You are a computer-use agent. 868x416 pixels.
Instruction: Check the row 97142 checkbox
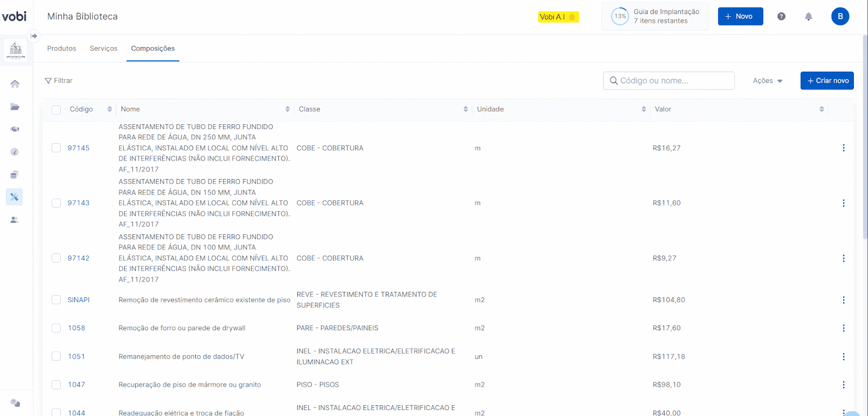coord(56,258)
